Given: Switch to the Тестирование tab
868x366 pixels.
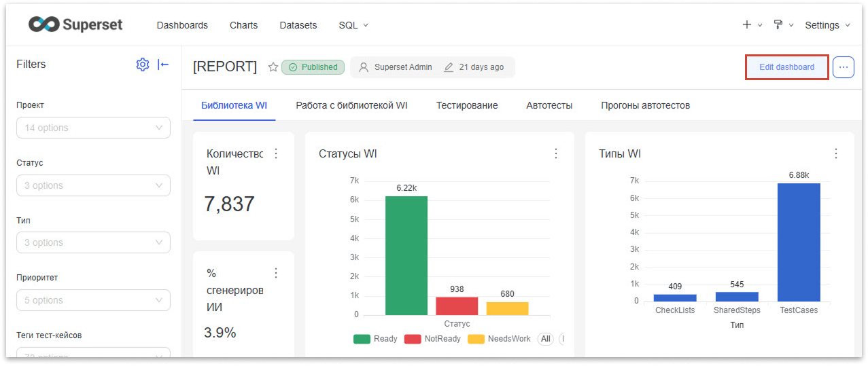Looking at the screenshot, I should 467,105.
